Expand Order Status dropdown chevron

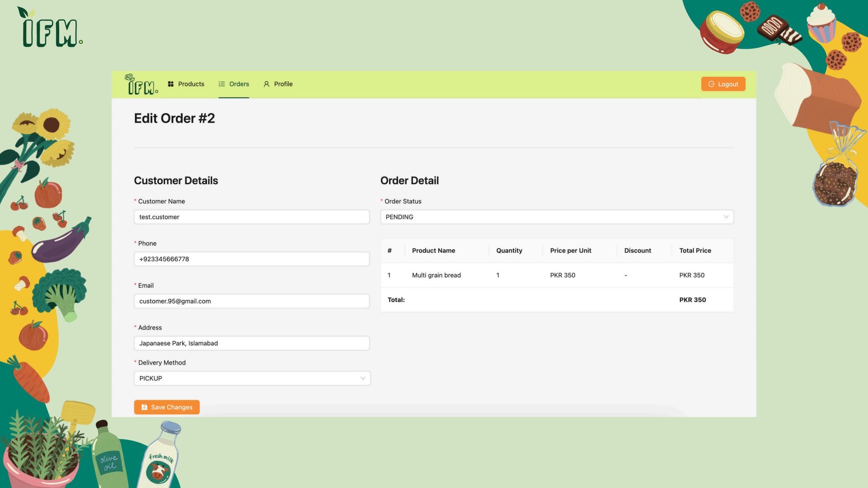click(726, 217)
